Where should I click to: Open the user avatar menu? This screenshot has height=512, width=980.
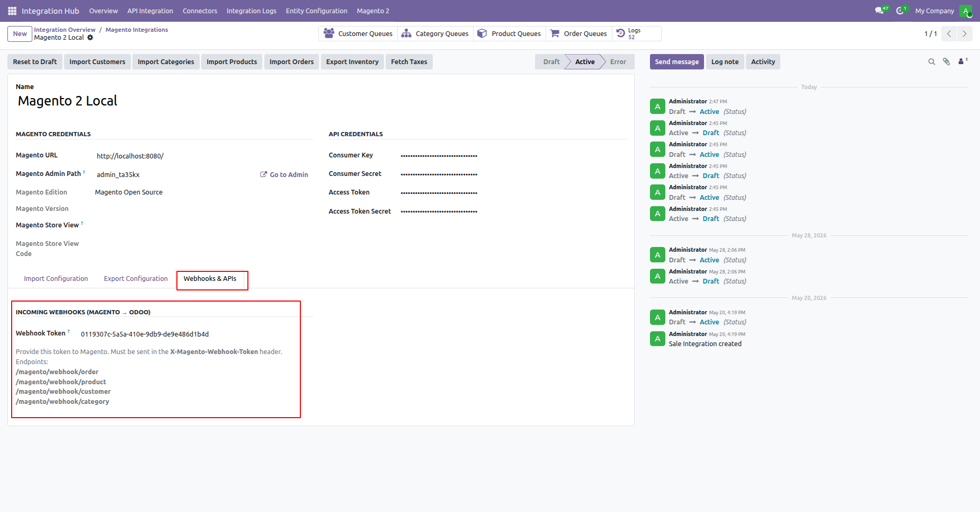tap(966, 11)
